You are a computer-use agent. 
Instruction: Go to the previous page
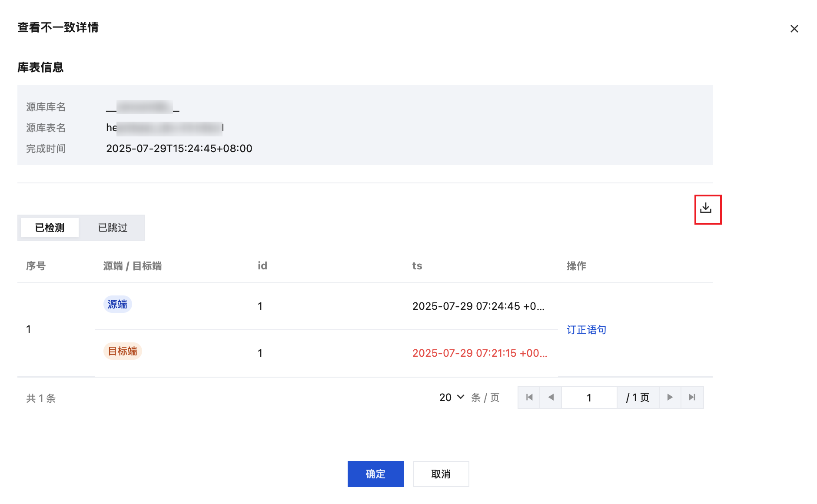pyautogui.click(x=551, y=398)
